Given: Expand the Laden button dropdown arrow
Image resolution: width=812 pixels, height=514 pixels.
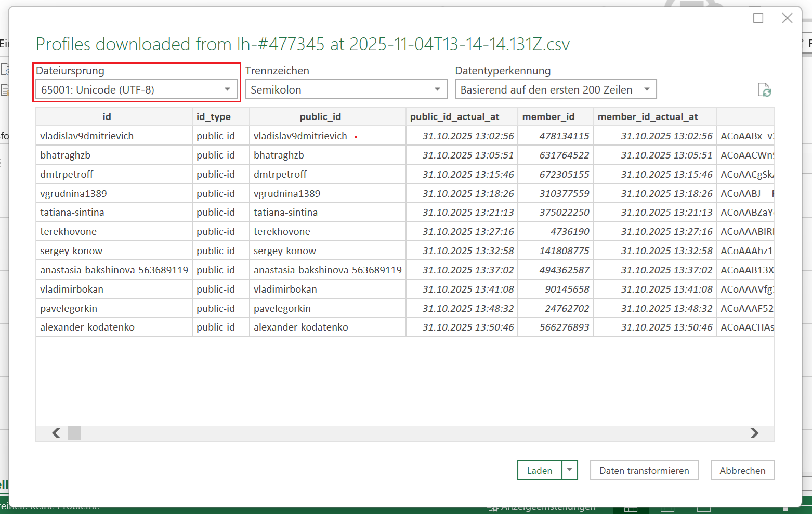Looking at the screenshot, I should (570, 470).
